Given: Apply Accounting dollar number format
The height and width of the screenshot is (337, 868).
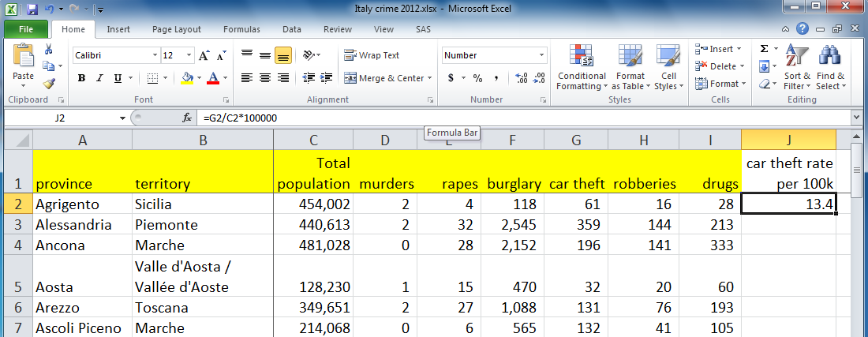Looking at the screenshot, I should click(451, 78).
